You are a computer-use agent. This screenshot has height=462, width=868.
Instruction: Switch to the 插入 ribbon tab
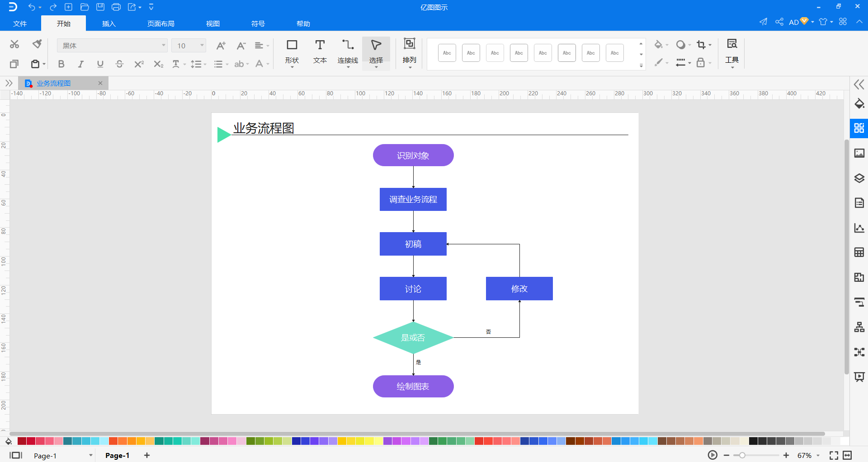[x=109, y=23]
